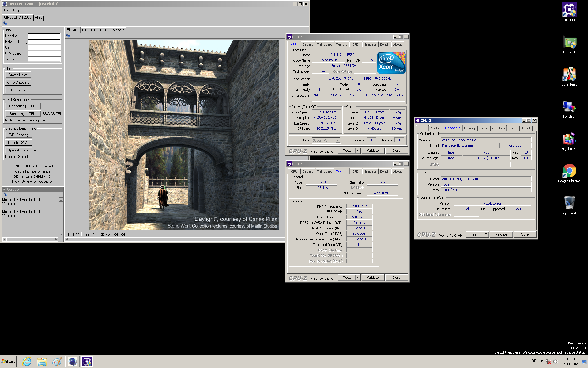Screen dimensions: 588x368
Task: Launch Google Chrome from the desktop
Action: click(569, 173)
